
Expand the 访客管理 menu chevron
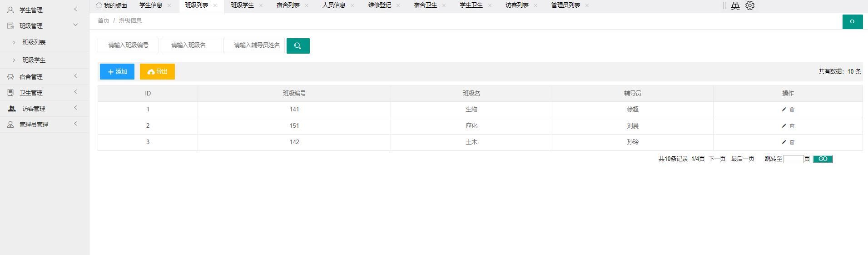point(75,108)
